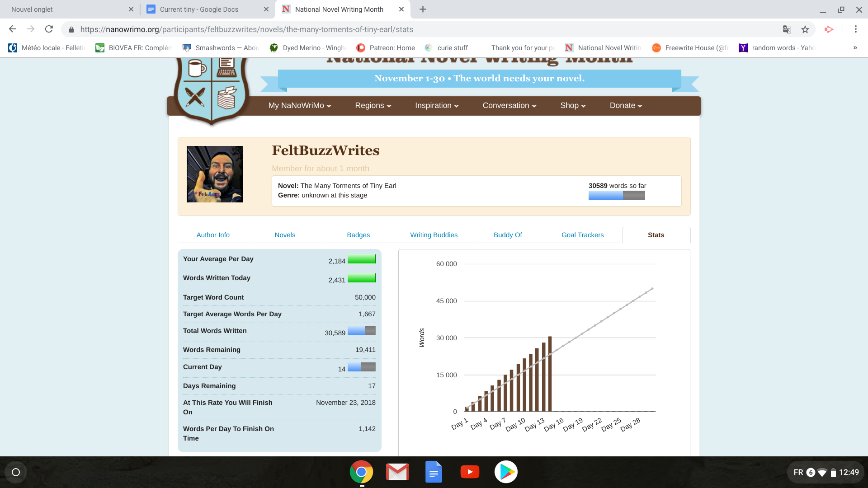Open Google Docs from the shelf
The width and height of the screenshot is (868, 488).
[434, 472]
